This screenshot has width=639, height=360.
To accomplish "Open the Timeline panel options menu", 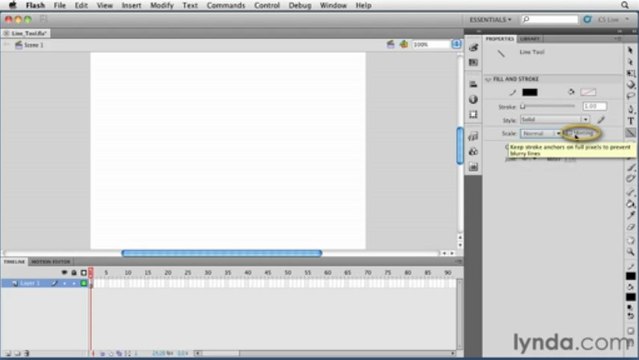I will (458, 261).
